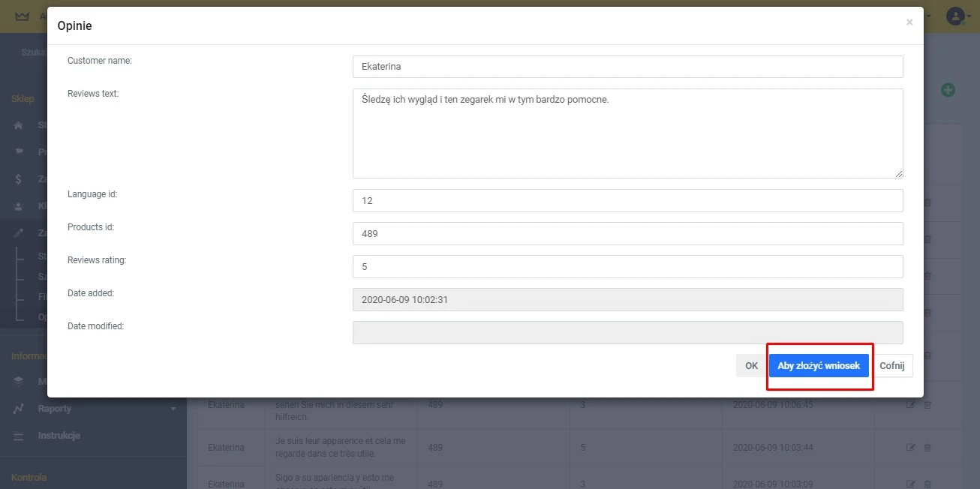Open the user avatar account menu

click(954, 16)
